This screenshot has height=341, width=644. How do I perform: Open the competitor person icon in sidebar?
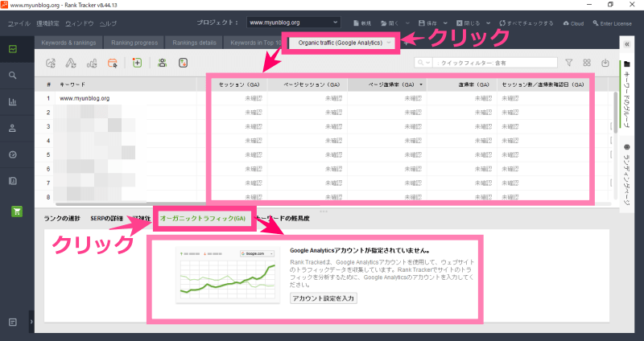tap(13, 129)
